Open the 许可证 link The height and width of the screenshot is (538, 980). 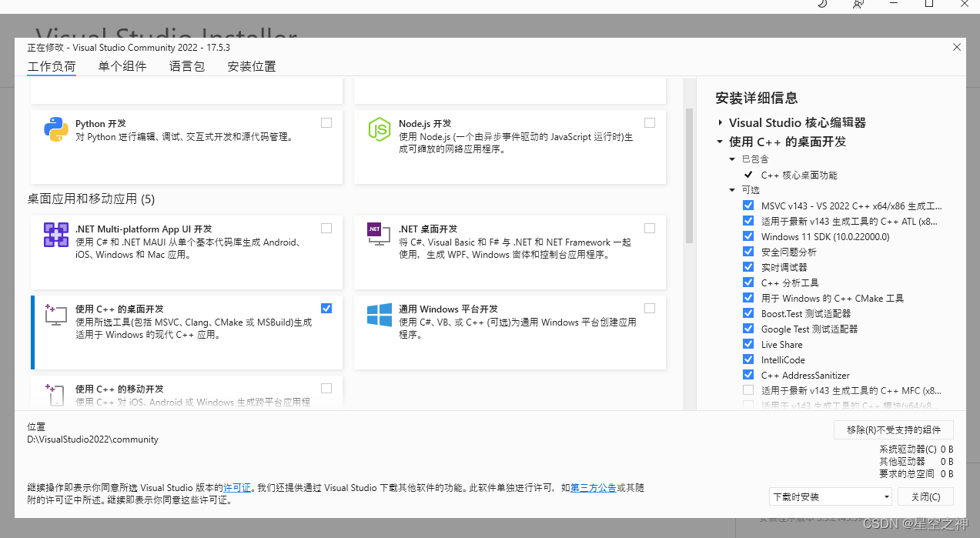tap(237, 488)
